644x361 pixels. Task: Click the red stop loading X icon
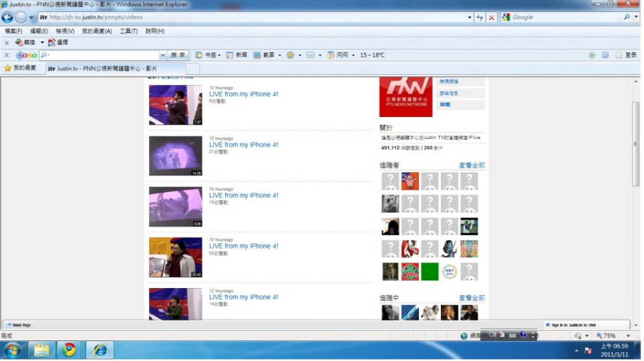point(492,17)
